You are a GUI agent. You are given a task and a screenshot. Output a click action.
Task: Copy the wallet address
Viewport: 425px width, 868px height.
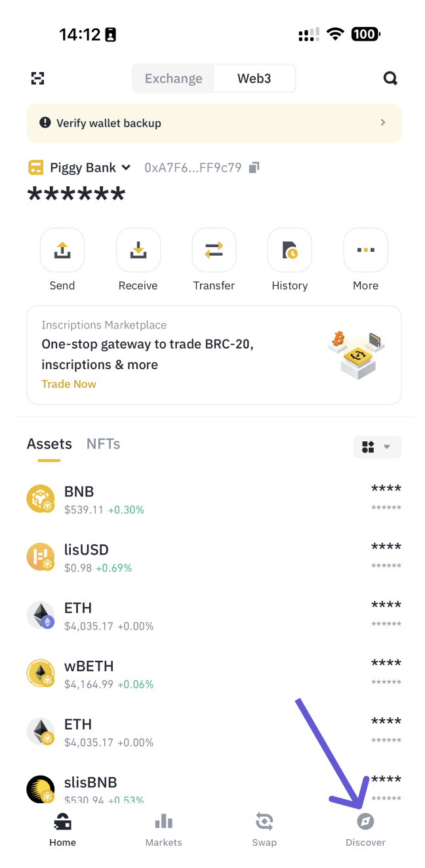[x=254, y=168]
